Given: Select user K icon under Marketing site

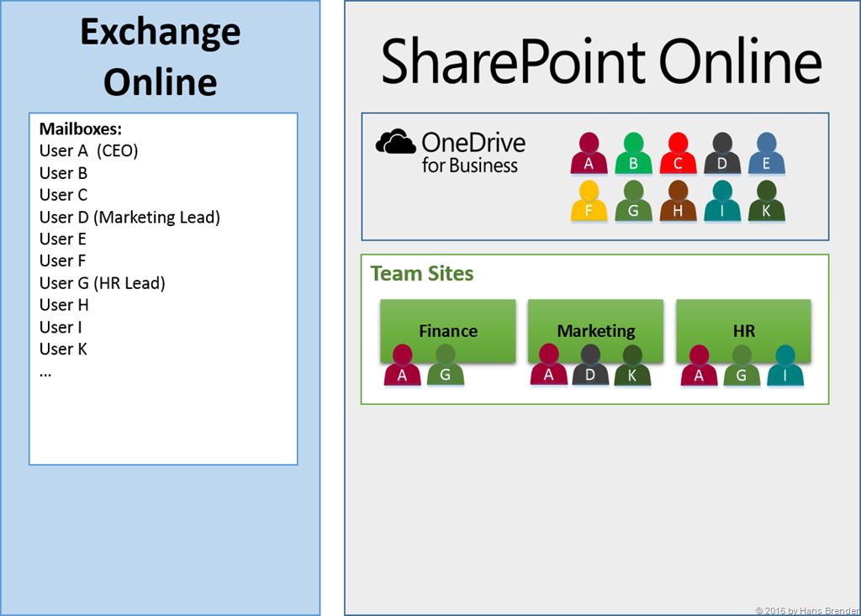Looking at the screenshot, I should tap(632, 366).
